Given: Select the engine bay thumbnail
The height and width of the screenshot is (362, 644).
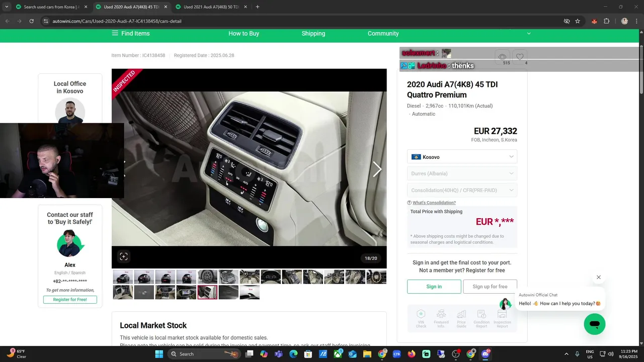Looking at the screenshot, I should (x=228, y=277).
